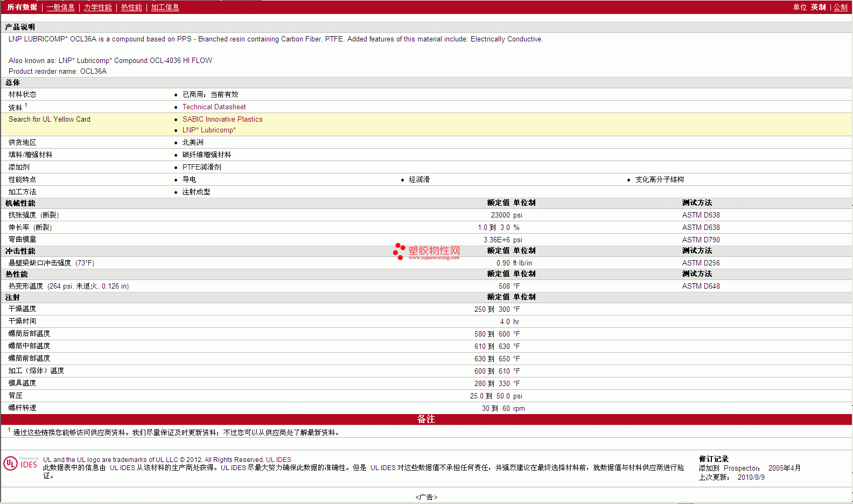Viewport: 853px width, 504px height.
Task: Click the 资料 footnote superscript 1
Action: [26, 106]
